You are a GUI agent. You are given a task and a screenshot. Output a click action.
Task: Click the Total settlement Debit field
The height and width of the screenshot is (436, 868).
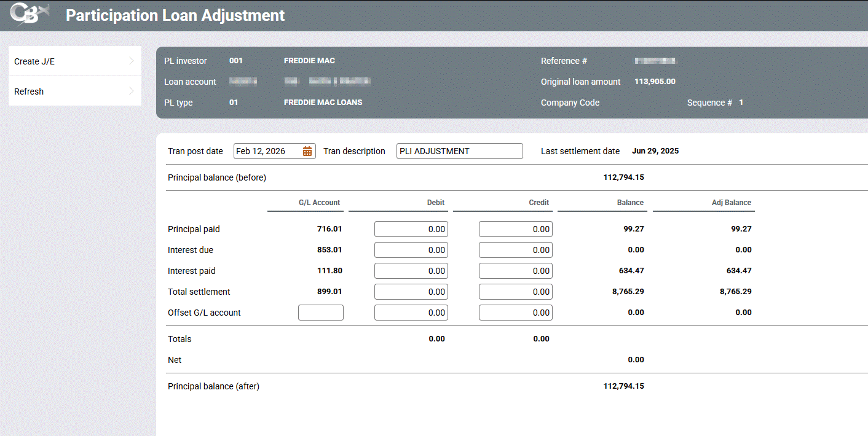coord(411,292)
